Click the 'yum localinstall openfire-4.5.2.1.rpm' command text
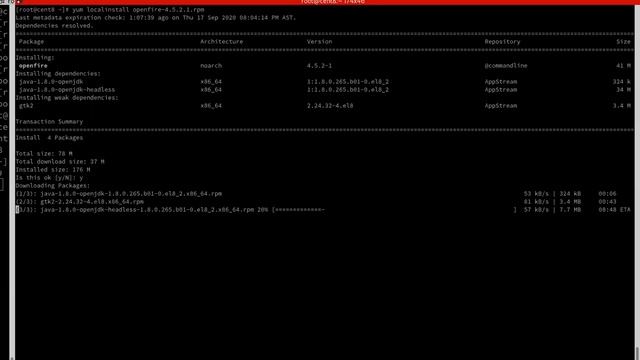Screen dimensions: 640x360 point(138,9)
